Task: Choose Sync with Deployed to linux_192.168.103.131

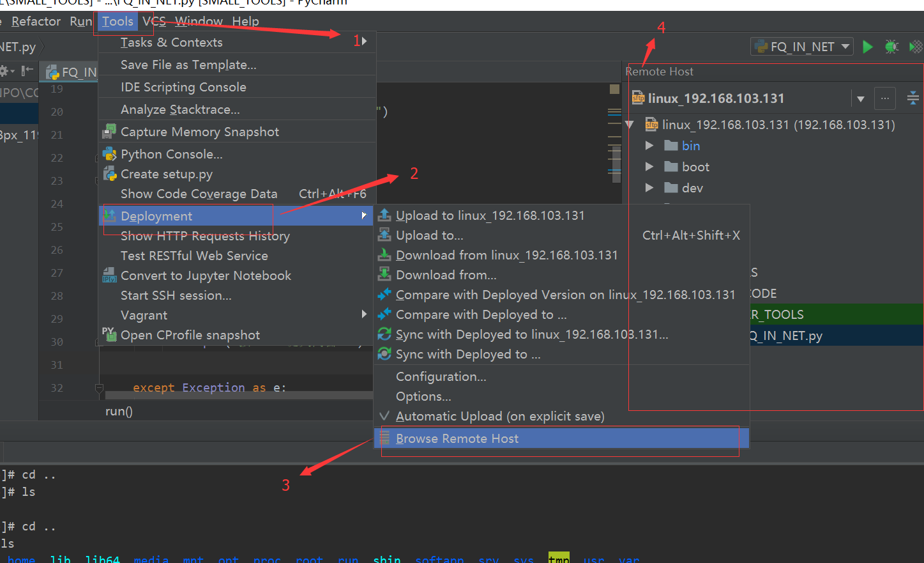Action: (531, 334)
